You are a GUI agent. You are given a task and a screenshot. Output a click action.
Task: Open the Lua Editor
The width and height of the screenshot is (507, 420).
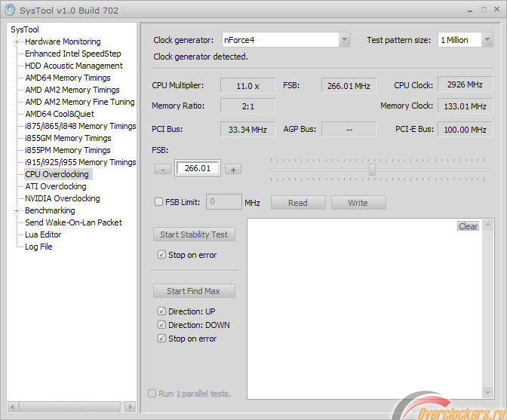(x=43, y=235)
